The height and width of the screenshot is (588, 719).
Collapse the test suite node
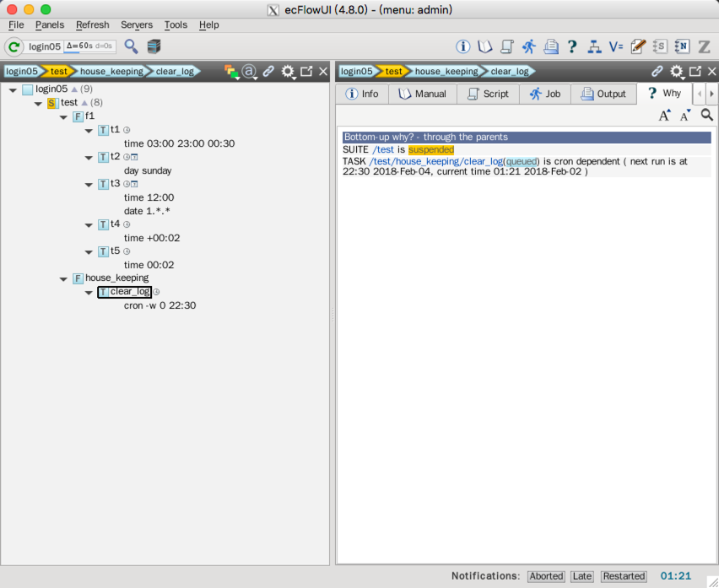(x=38, y=104)
